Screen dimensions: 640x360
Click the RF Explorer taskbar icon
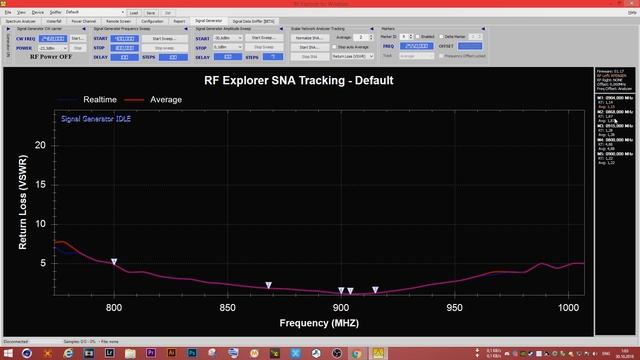pyautogui.click(x=378, y=353)
